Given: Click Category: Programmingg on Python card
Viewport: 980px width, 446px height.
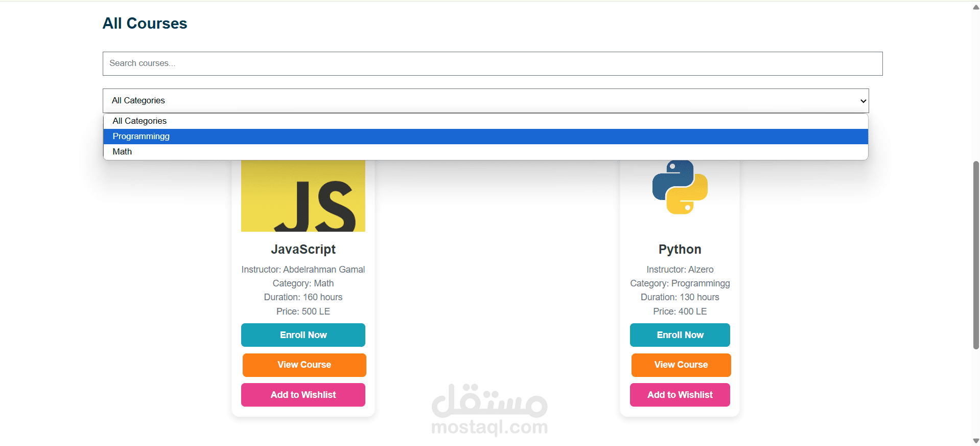Looking at the screenshot, I should pos(680,283).
